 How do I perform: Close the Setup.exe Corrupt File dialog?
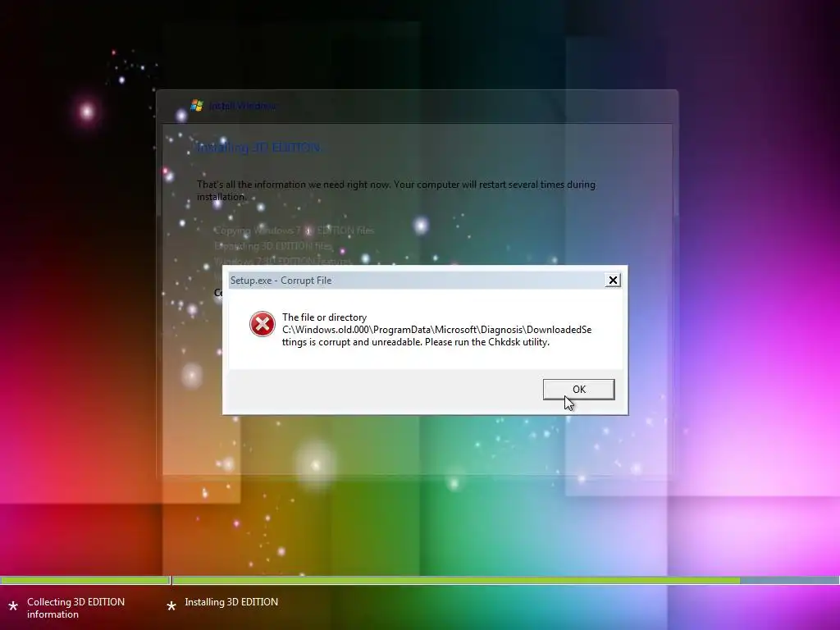point(613,281)
